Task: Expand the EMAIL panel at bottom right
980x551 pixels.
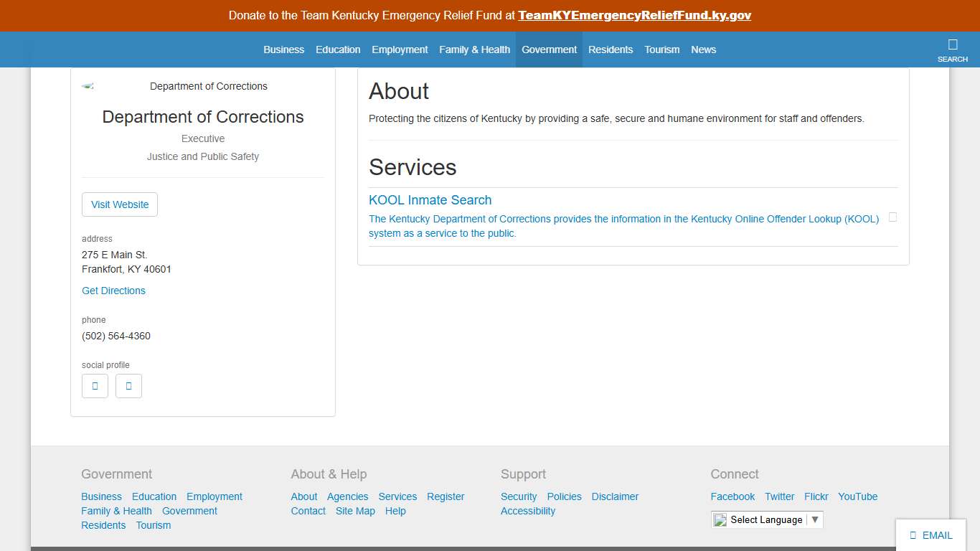Action: tap(930, 534)
